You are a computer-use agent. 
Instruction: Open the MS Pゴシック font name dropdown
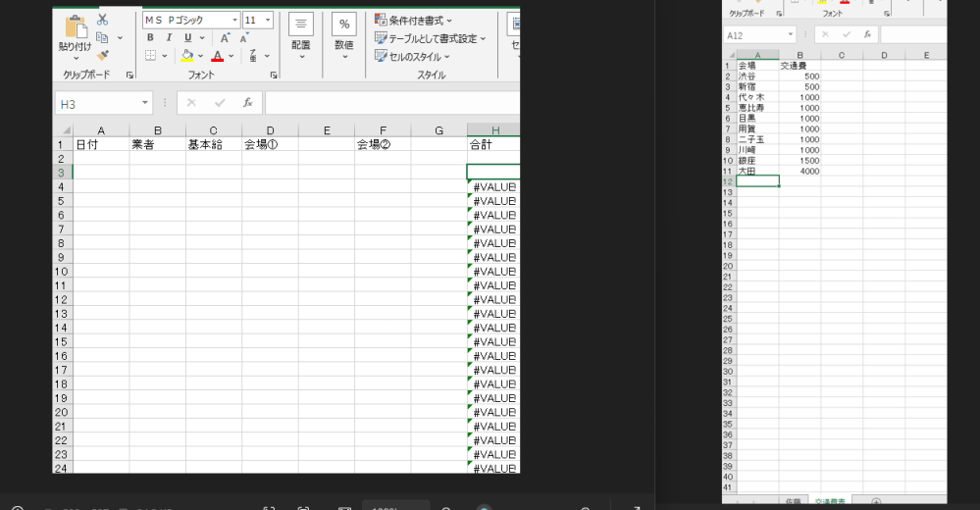[x=235, y=20]
